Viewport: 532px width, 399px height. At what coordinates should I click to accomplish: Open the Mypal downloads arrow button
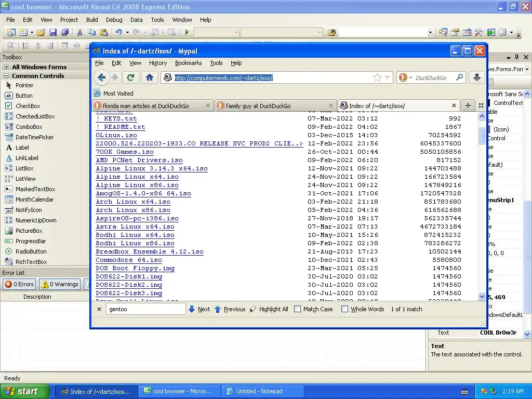click(477, 78)
